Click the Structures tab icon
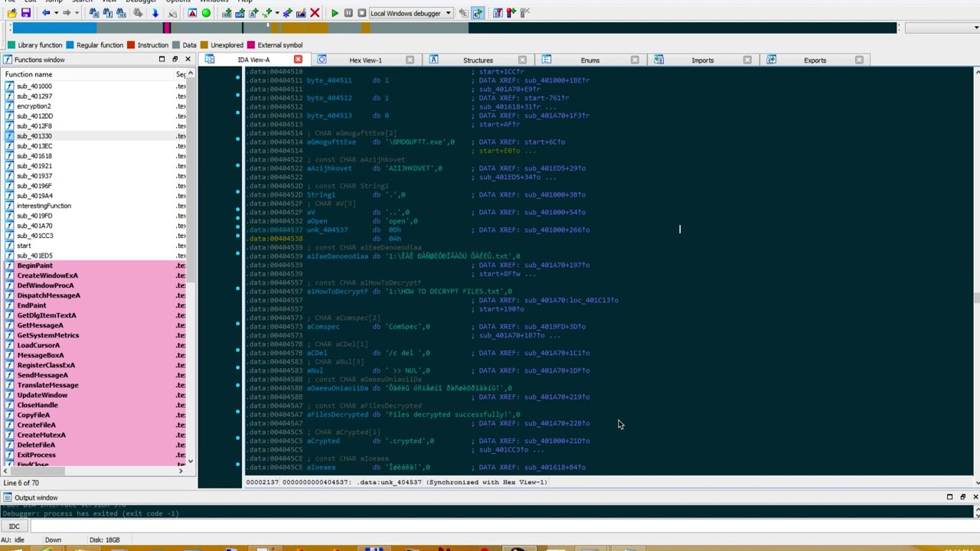The width and height of the screenshot is (980, 551). [433, 60]
